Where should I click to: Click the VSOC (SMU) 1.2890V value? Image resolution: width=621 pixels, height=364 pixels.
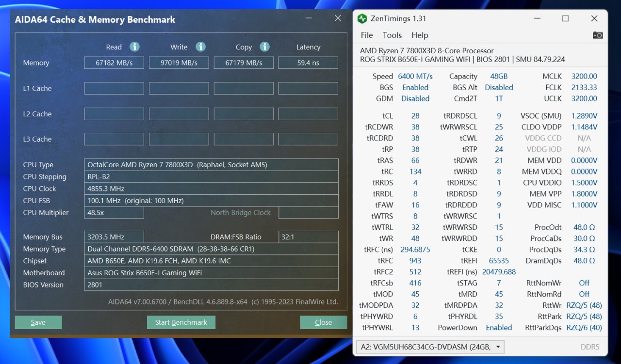584,116
